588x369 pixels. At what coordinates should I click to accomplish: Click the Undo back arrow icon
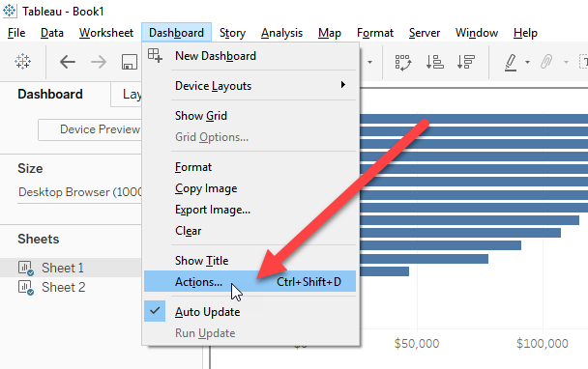click(68, 62)
